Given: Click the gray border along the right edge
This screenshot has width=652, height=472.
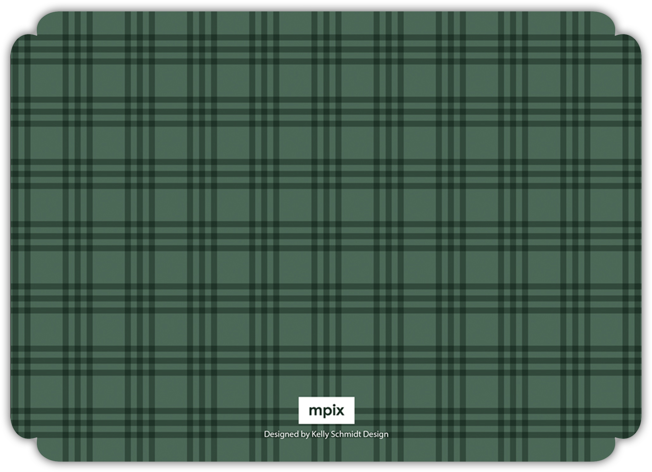Looking at the screenshot, I should pos(646,236).
